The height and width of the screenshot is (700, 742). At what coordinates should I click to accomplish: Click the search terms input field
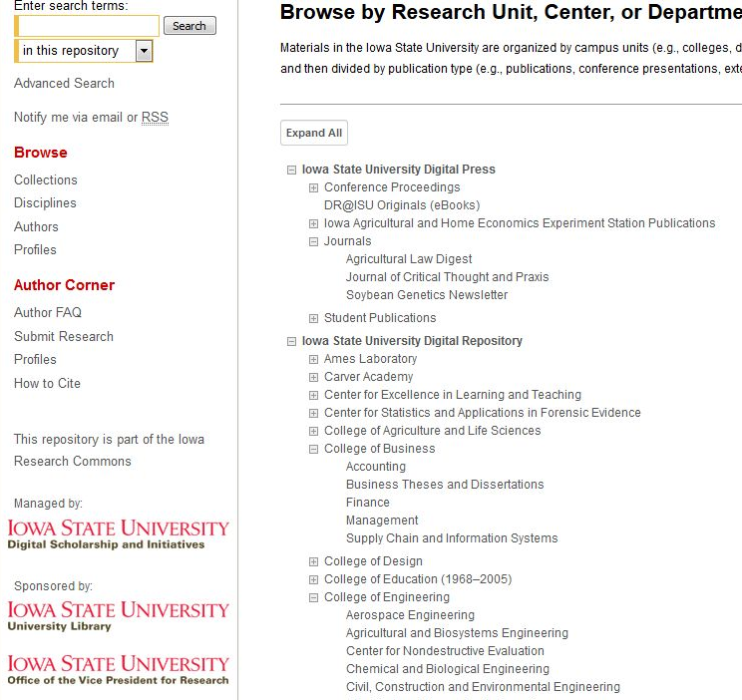point(87,26)
